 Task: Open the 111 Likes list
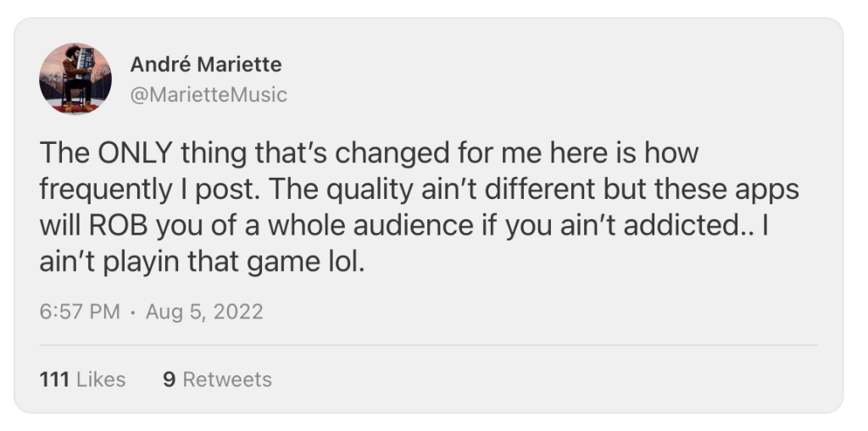pos(82,379)
